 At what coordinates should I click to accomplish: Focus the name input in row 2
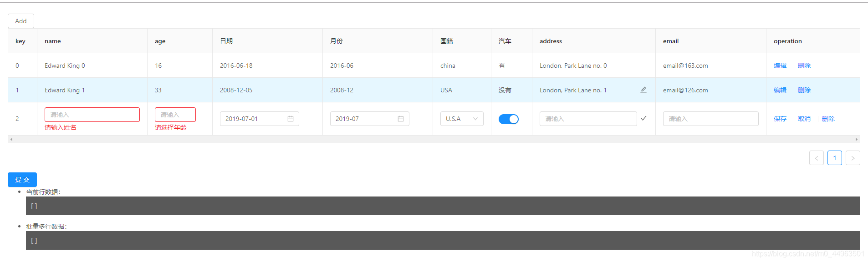92,115
